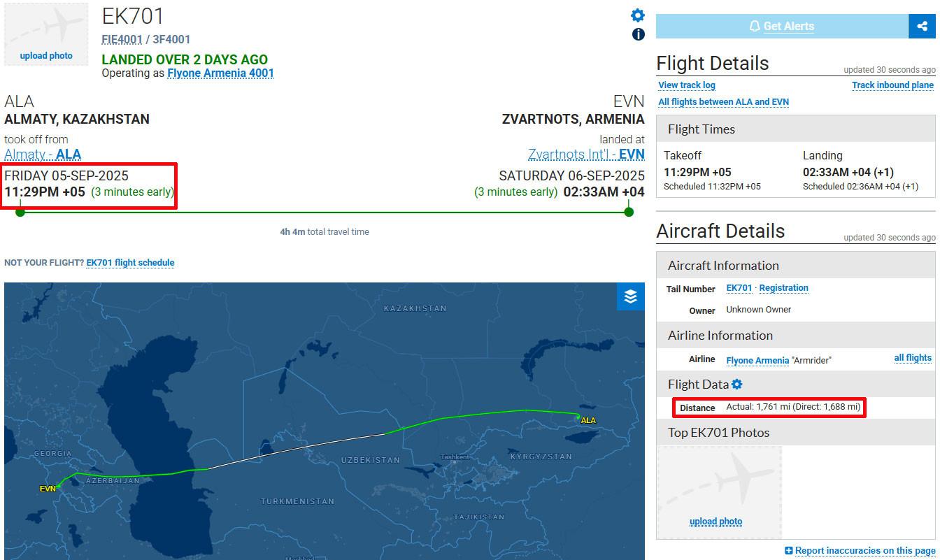
Task: Open the View track log link
Action: (687, 85)
